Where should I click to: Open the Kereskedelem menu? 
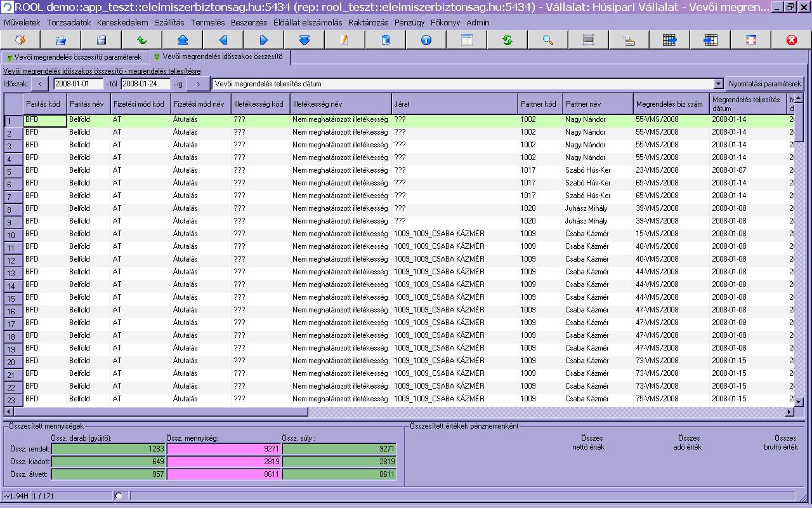122,22
